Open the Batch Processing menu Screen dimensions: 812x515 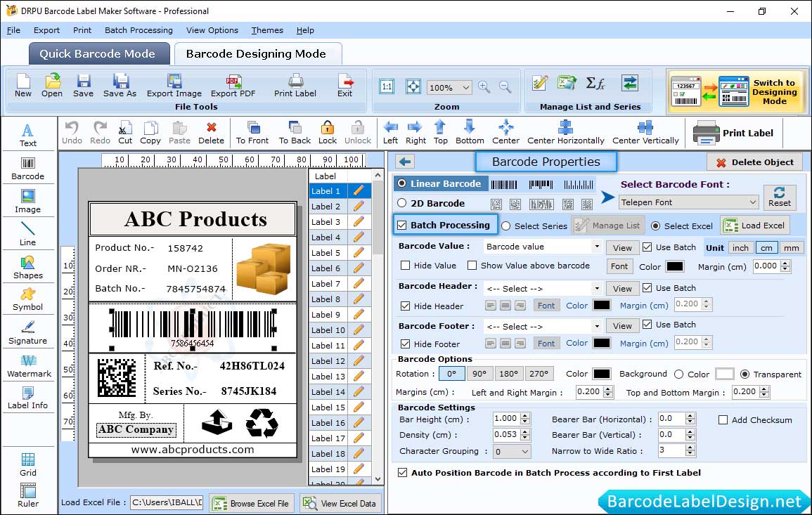pyautogui.click(x=138, y=30)
